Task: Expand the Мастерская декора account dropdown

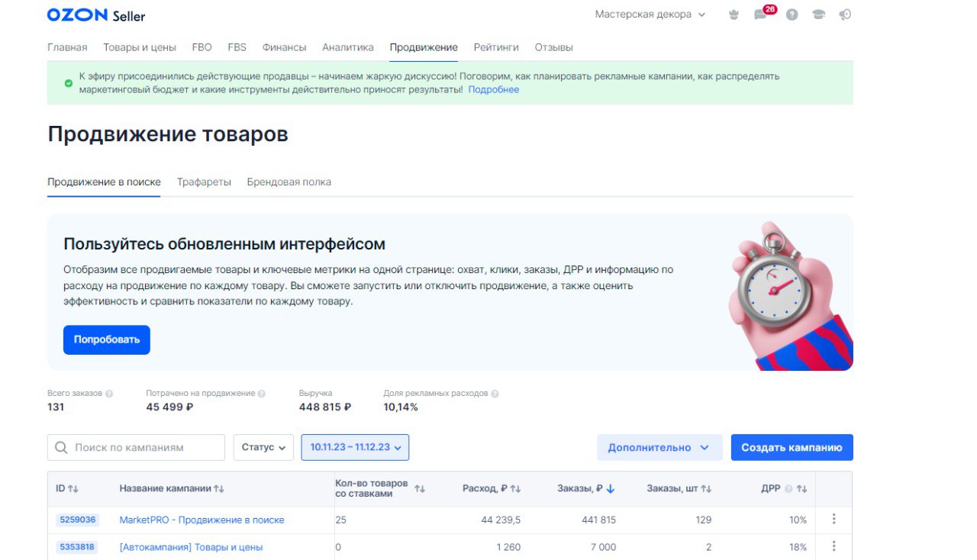Action: point(650,14)
